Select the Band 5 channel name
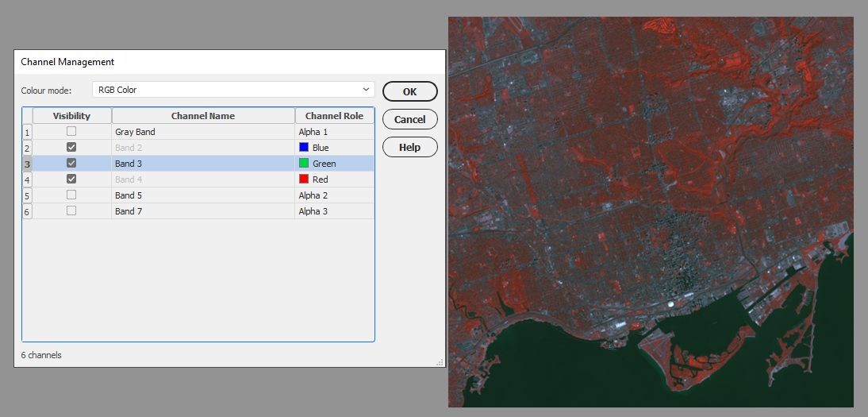The height and width of the screenshot is (417, 868). pos(129,195)
